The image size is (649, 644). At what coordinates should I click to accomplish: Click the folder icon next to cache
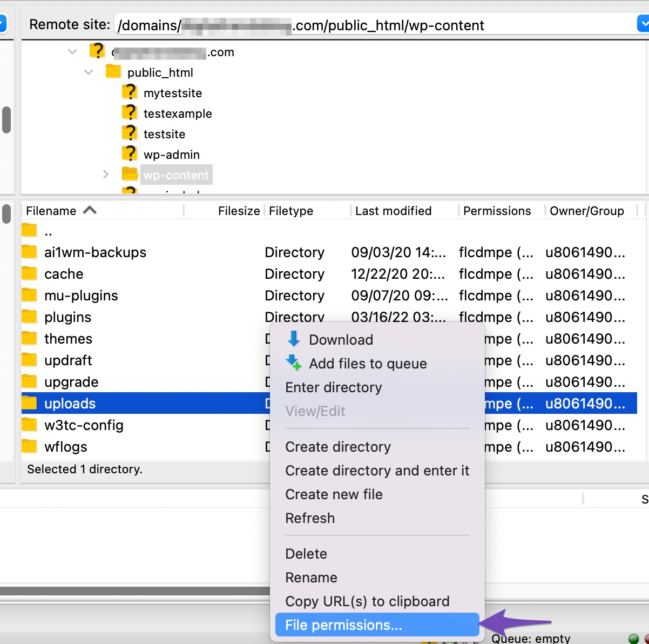click(29, 273)
